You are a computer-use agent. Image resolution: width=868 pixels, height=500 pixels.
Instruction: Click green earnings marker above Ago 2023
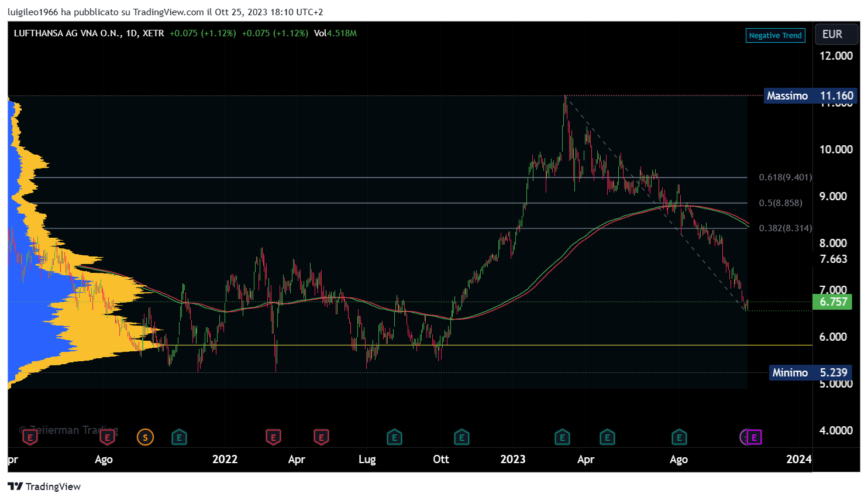pyautogui.click(x=679, y=437)
